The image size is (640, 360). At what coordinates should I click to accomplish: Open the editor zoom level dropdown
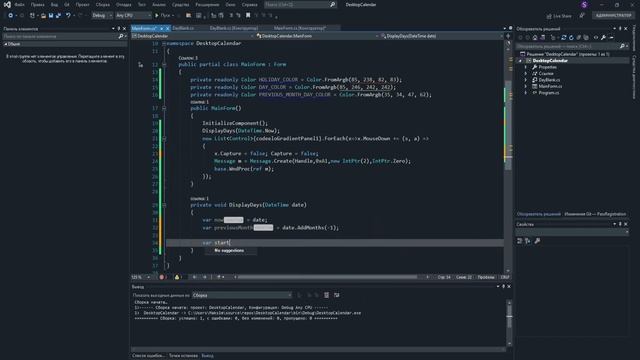pyautogui.click(x=141, y=277)
